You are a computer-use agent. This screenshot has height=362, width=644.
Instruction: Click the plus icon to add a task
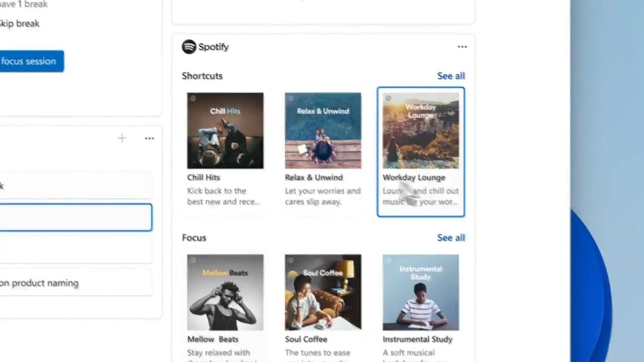click(122, 139)
